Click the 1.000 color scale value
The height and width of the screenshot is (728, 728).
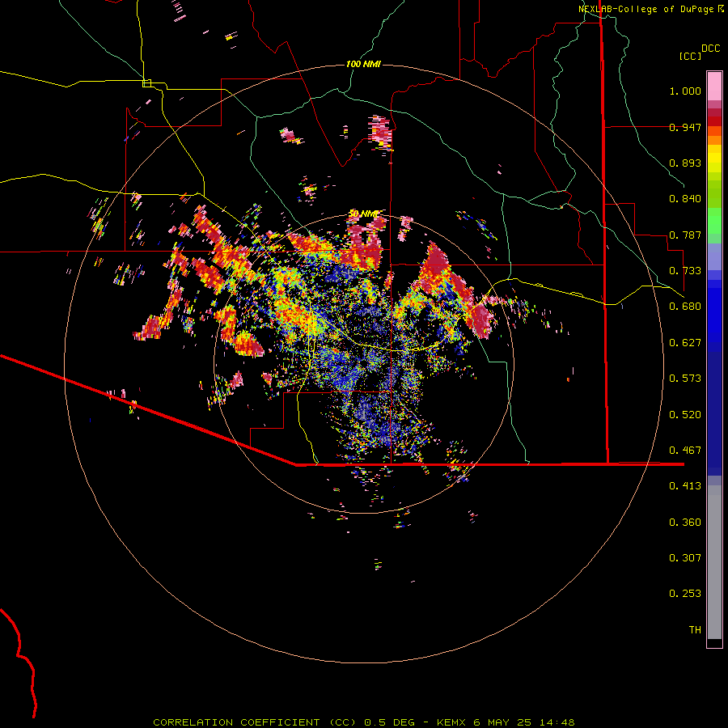[685, 91]
